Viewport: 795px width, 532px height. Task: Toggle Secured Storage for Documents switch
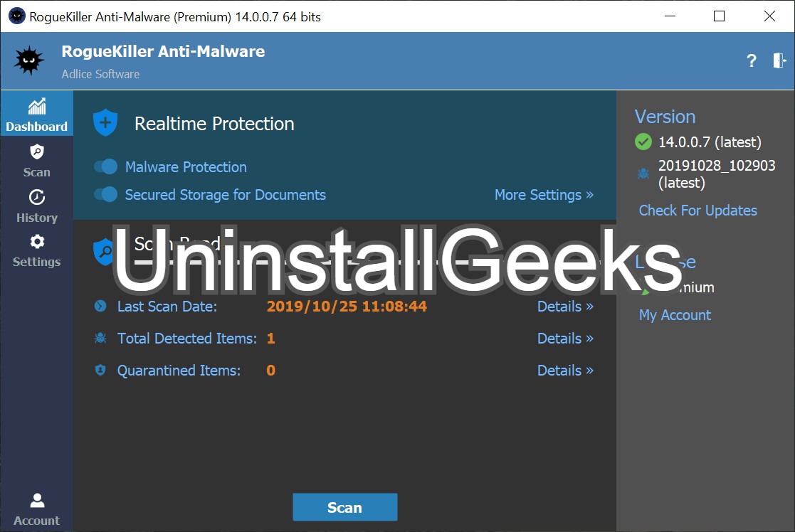click(105, 194)
